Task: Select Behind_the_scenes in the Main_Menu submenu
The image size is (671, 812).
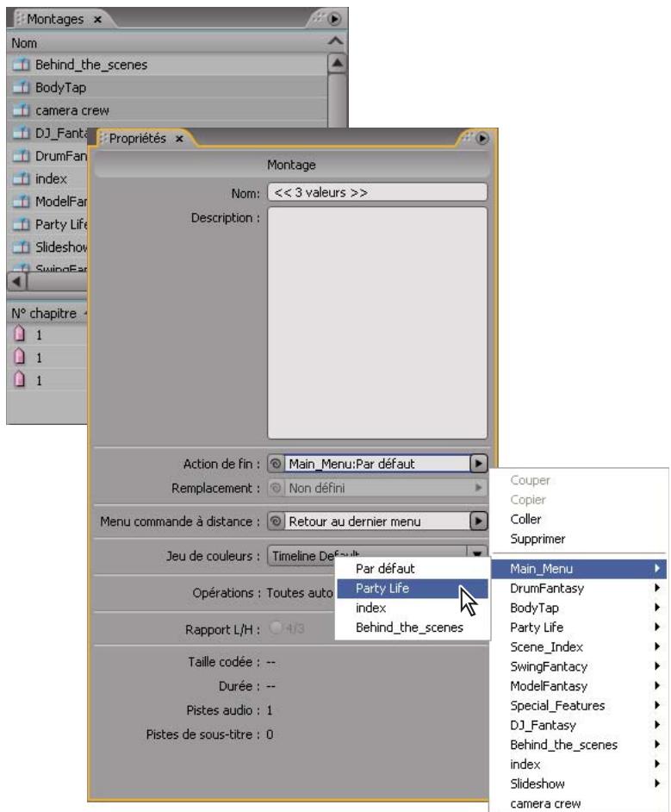Action: 413,628
